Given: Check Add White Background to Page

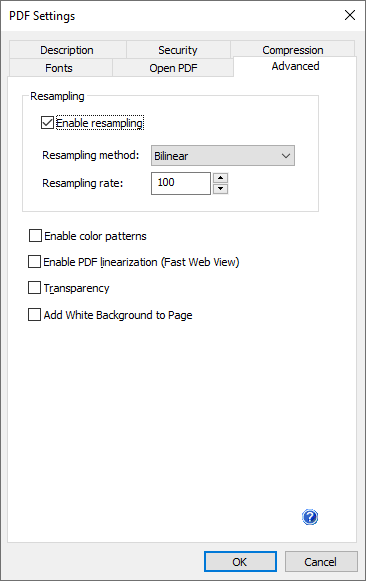Looking at the screenshot, I should pyautogui.click(x=34, y=315).
